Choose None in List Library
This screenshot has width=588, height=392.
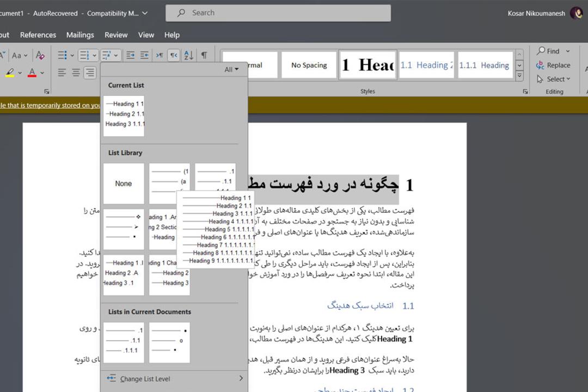tap(124, 183)
